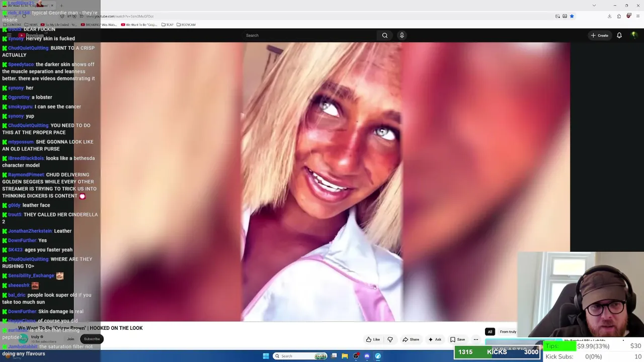Open Discord from taskbar
This screenshot has width=644, height=362.
coord(367,356)
